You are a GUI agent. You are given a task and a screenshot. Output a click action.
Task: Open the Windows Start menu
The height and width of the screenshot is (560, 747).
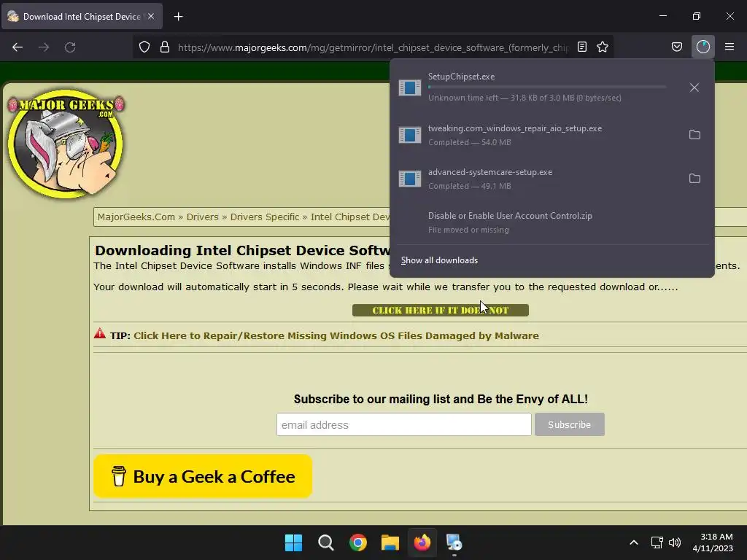click(x=293, y=542)
